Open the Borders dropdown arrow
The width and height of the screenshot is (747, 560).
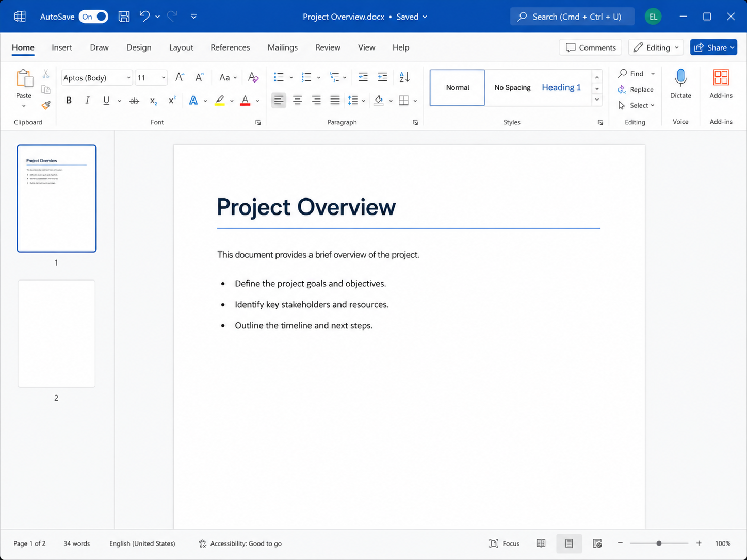(415, 101)
